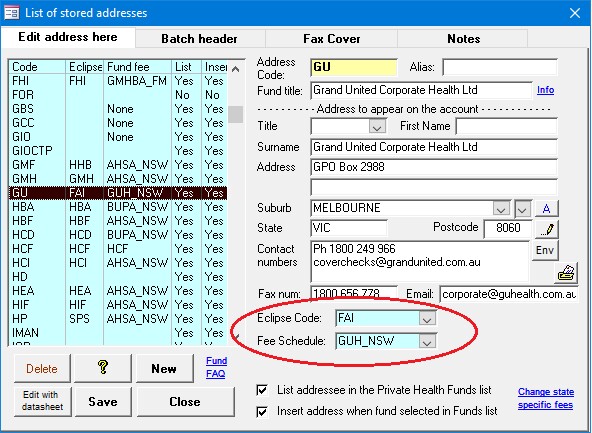This screenshot has width=592, height=433.
Task: Click the yellow question mark help icon
Action: click(x=103, y=367)
